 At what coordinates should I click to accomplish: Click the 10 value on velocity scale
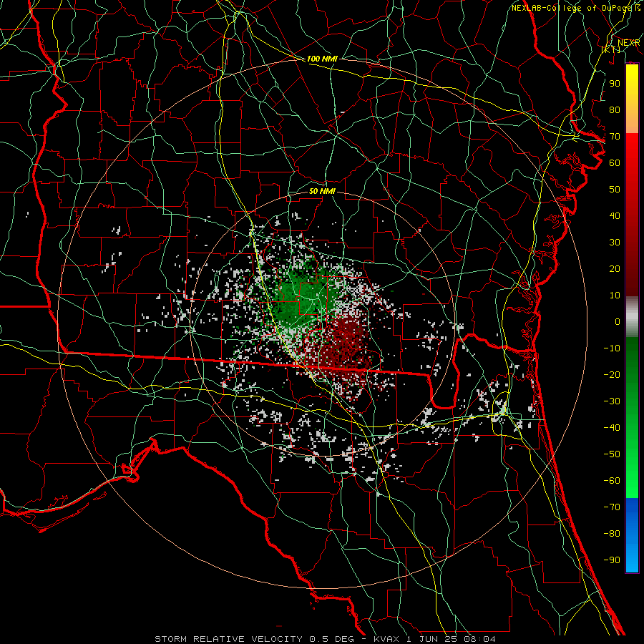coord(615,296)
